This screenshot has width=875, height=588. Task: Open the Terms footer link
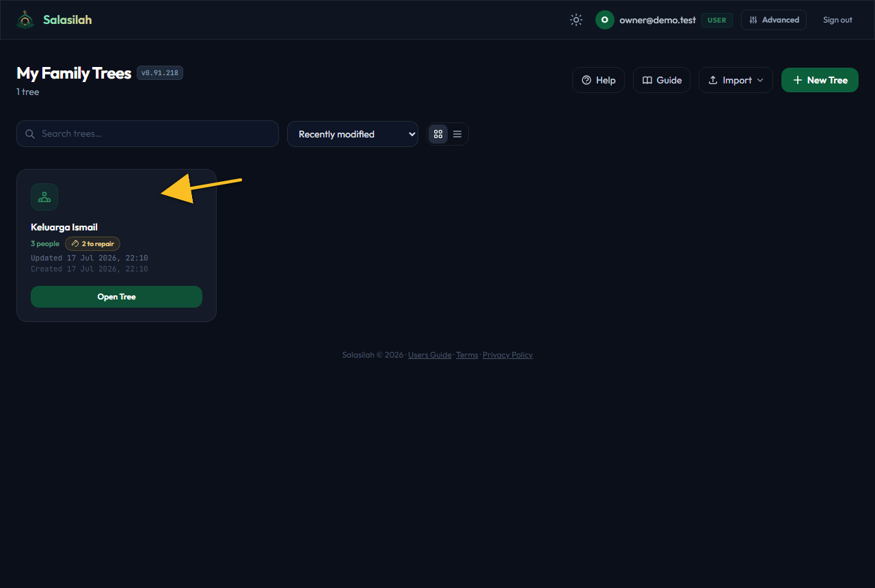pyautogui.click(x=467, y=355)
